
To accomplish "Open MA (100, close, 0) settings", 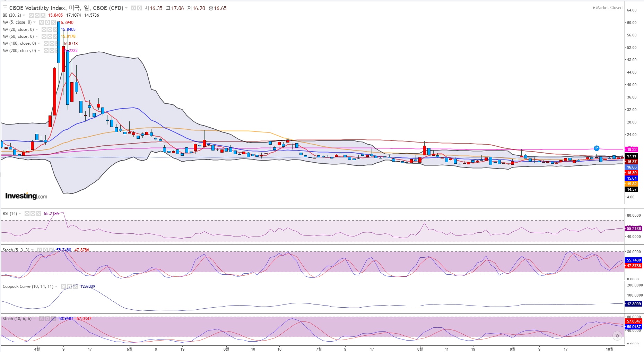I will point(52,43).
